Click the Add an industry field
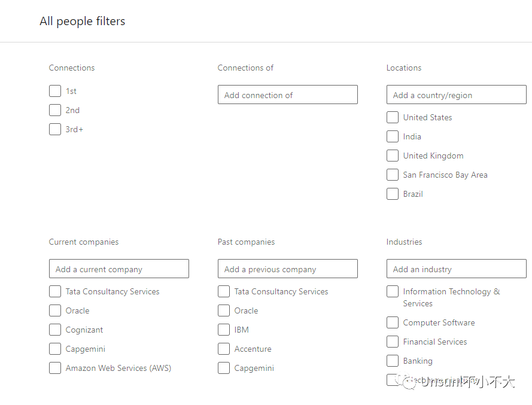Viewport: 532px width, 405px height. (456, 269)
